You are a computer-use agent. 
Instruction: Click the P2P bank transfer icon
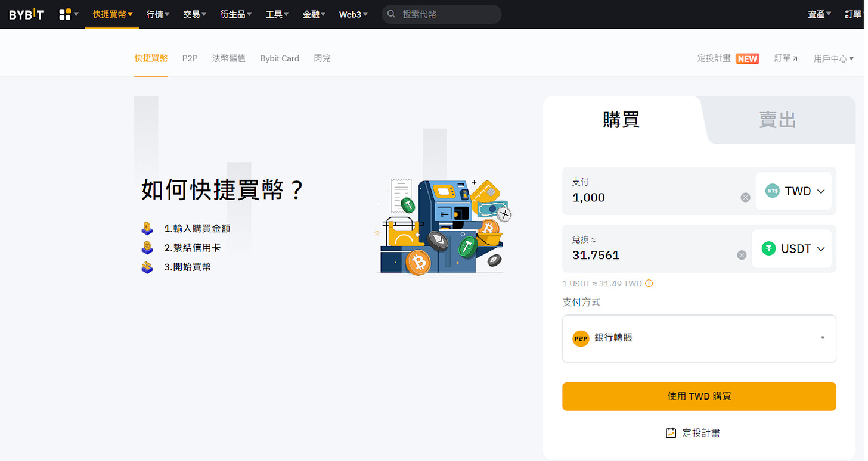click(580, 338)
